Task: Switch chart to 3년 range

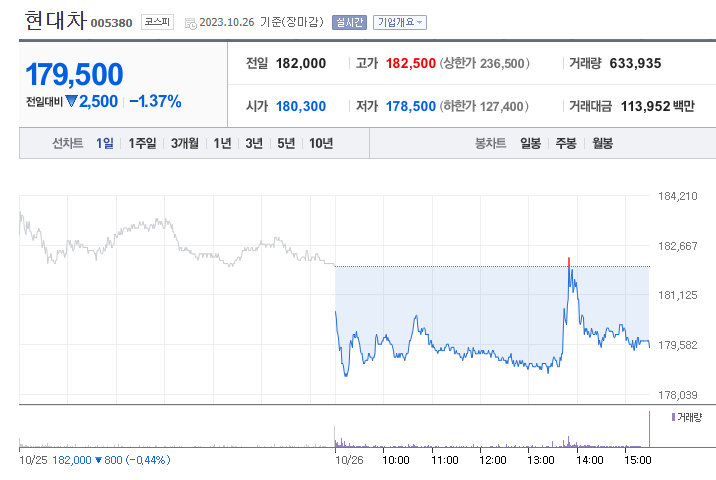Action: [254, 143]
